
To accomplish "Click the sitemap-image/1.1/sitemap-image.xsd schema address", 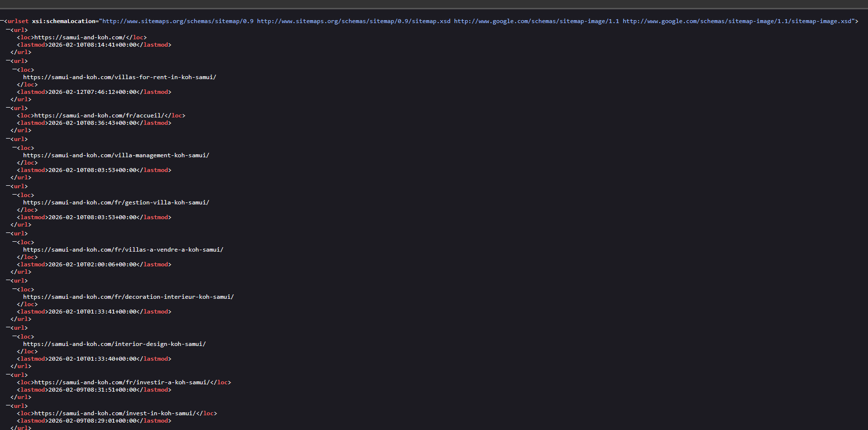I will pos(737,21).
